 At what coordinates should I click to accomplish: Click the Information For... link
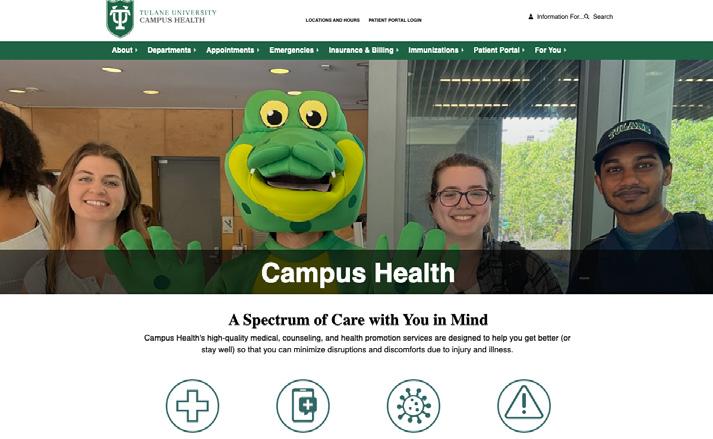point(559,16)
